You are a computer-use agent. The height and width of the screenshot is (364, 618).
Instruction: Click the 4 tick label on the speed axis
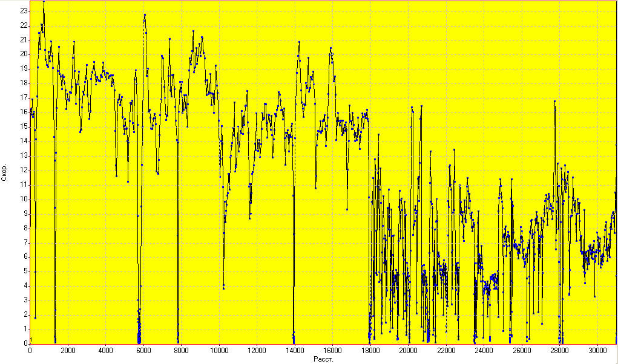[x=26, y=286]
